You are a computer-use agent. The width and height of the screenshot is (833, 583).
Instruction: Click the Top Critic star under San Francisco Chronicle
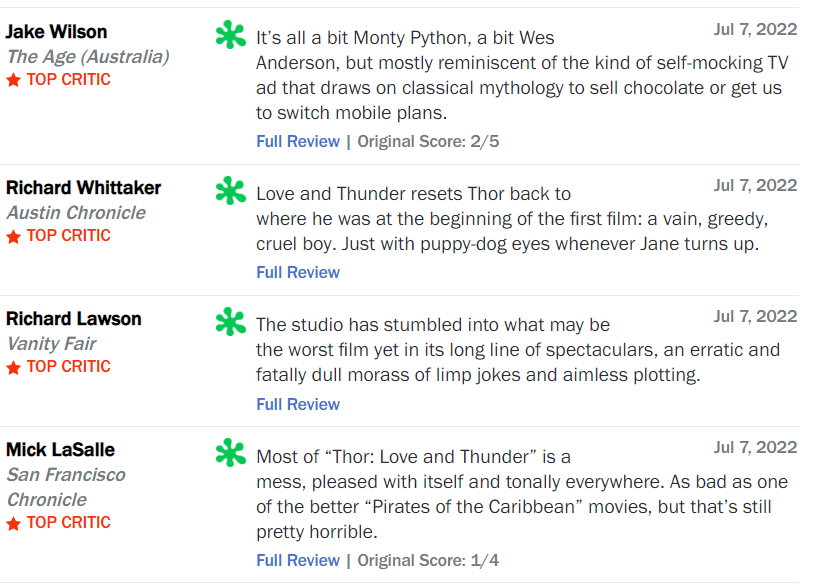pos(14,523)
